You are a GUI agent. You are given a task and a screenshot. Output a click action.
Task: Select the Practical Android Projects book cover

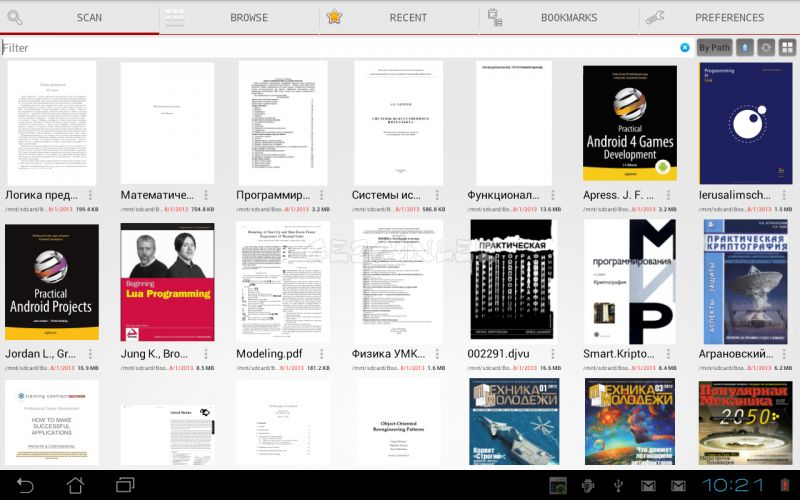click(52, 282)
